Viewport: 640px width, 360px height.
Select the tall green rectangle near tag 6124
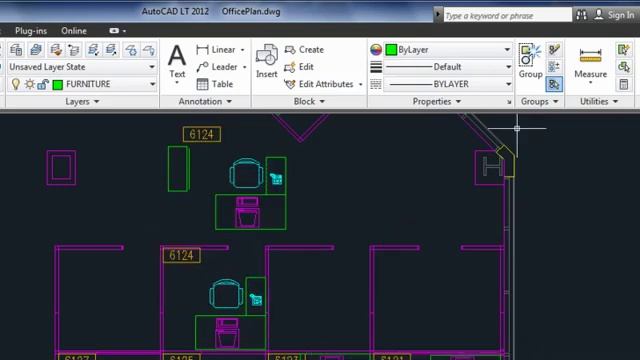click(x=178, y=169)
